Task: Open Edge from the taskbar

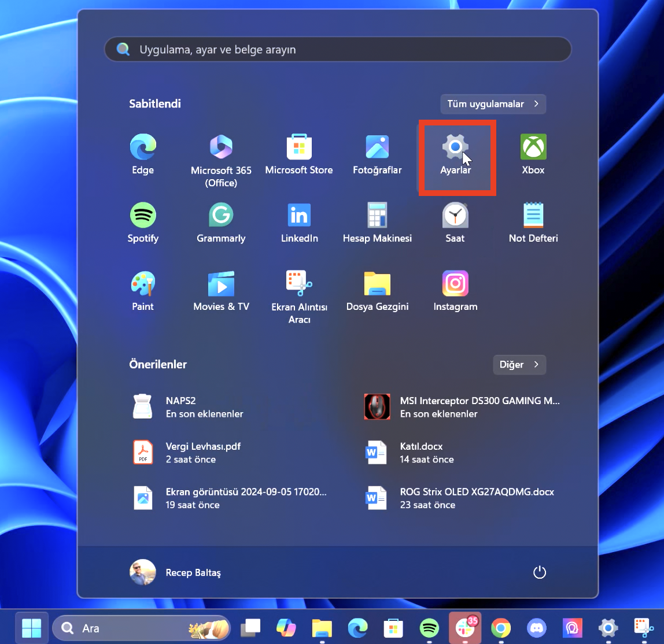Action: click(x=358, y=628)
